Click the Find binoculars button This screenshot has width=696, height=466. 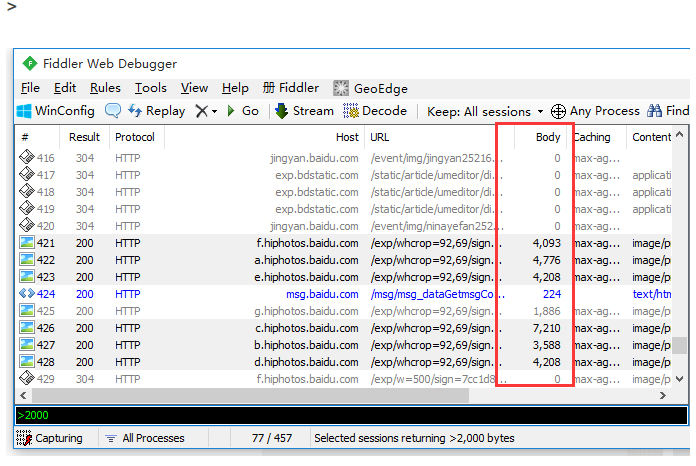pos(668,111)
